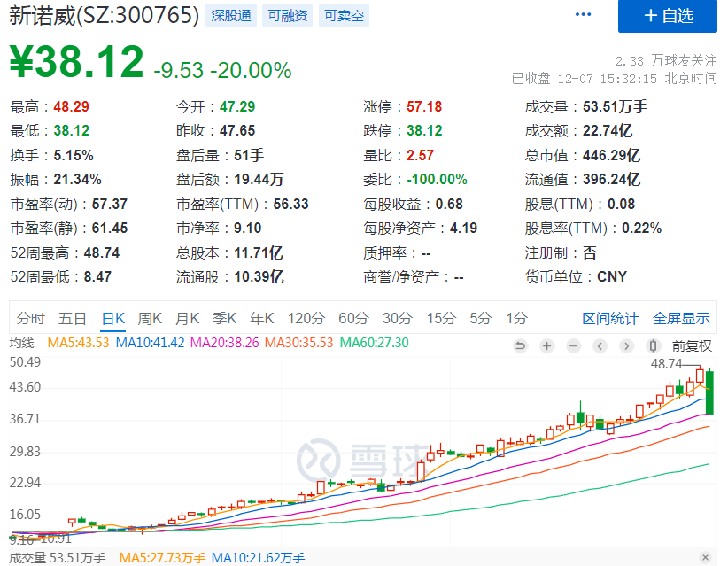Click the 均线 label
This screenshot has width=728, height=566.
[22, 343]
